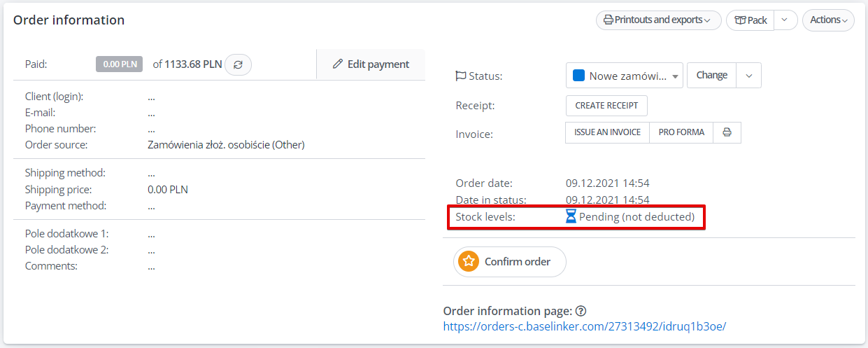Click the pencil icon in Edit payment
Viewport: 868px width, 348px height.
pos(338,64)
